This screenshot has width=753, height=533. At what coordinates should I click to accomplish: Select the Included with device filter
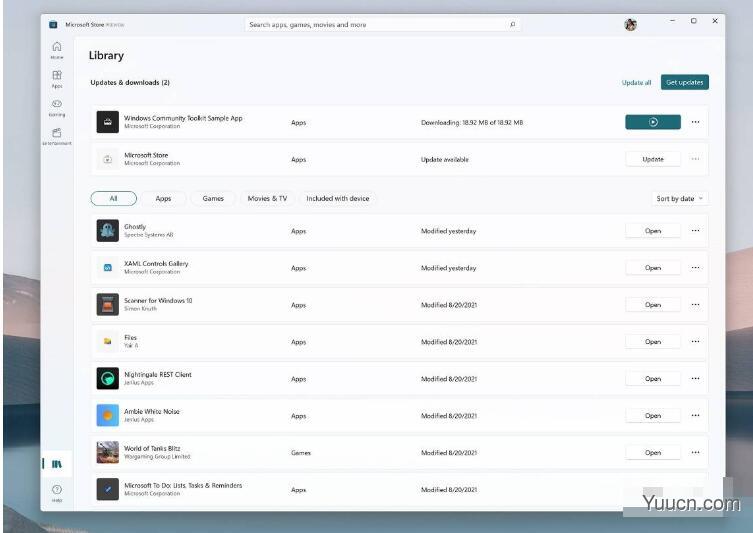[338, 198]
